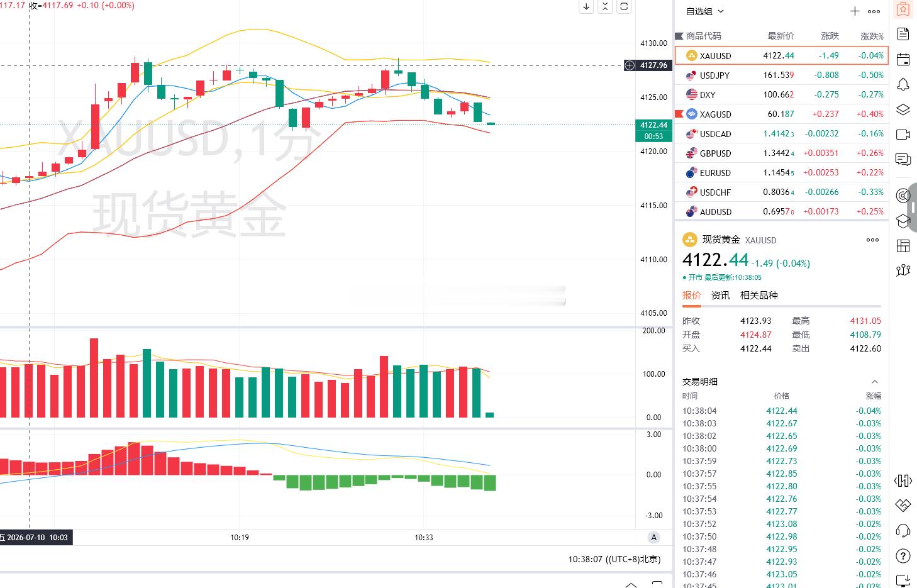
Task: Sort by 涨跌% column header
Action: pyautogui.click(x=872, y=36)
